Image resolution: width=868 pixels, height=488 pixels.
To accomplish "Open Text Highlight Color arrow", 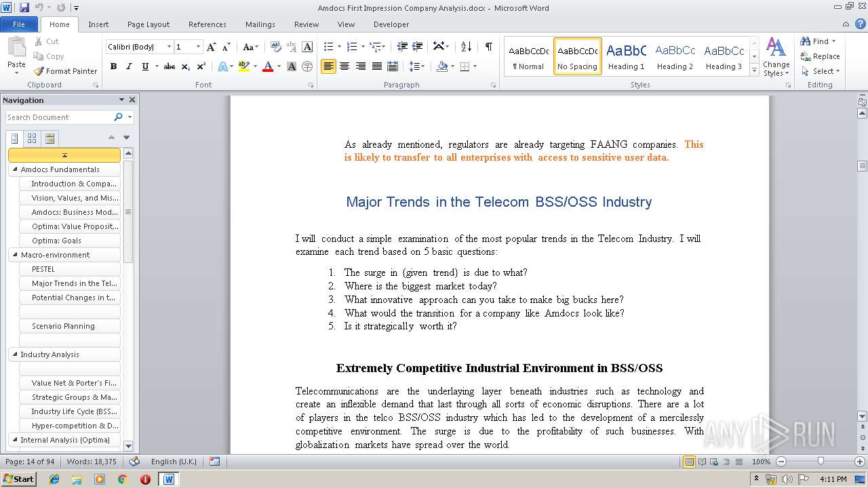I will point(255,66).
